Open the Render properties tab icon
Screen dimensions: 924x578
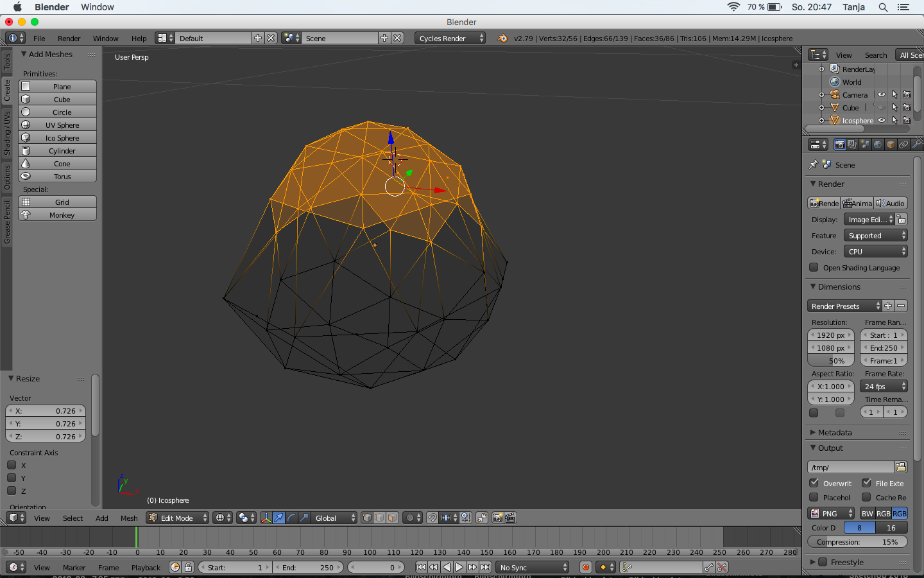coord(839,144)
